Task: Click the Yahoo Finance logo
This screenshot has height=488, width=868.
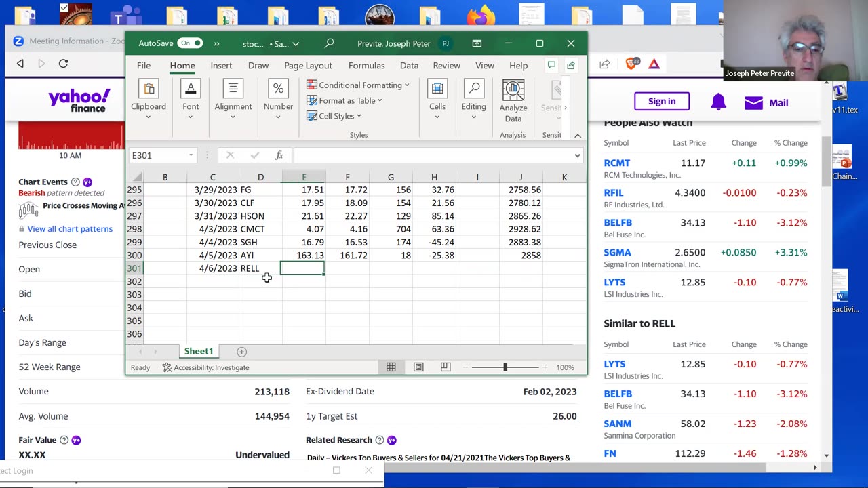Action: pos(79,101)
